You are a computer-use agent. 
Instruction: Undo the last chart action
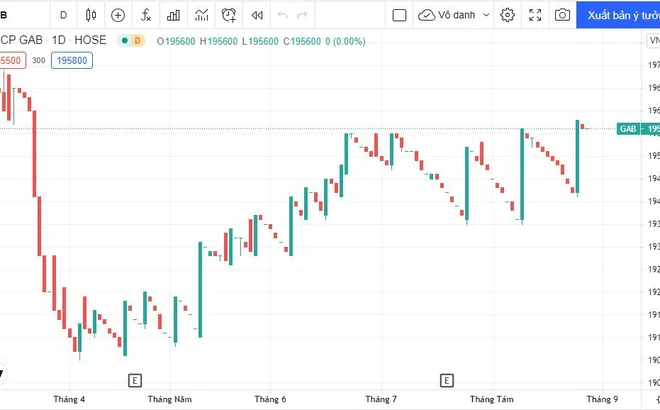(x=282, y=15)
